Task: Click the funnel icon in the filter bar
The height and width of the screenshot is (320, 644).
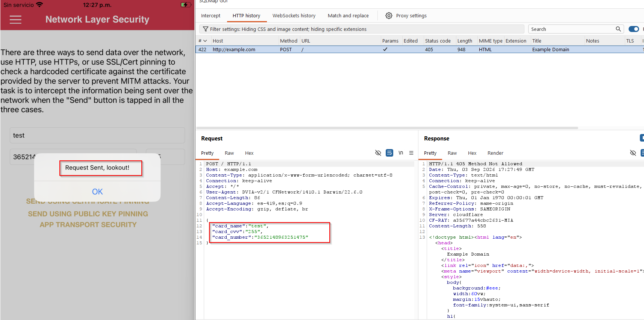Action: click(206, 29)
